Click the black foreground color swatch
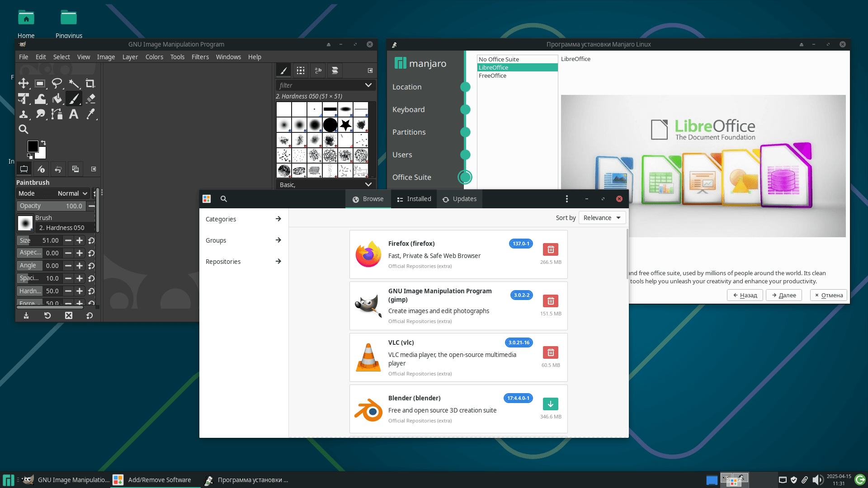 [x=33, y=146]
